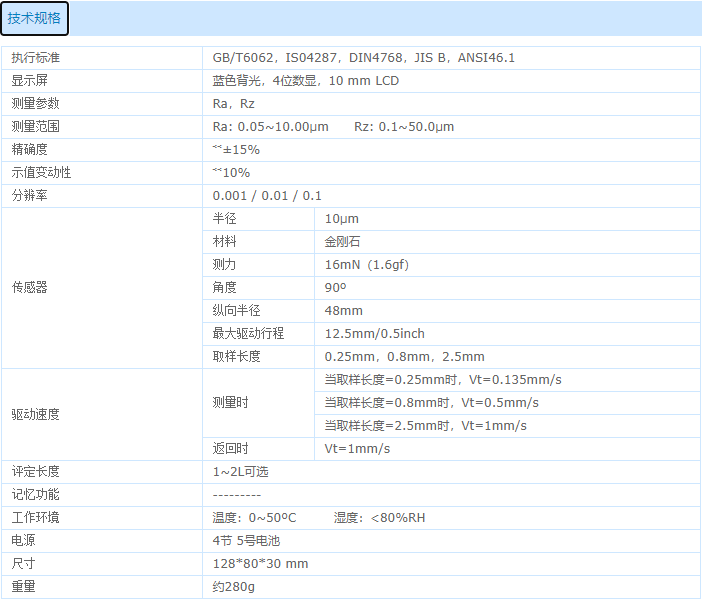705x603 pixels.
Task: Click the 技术规格 tab
Action: pyautogui.click(x=34, y=18)
